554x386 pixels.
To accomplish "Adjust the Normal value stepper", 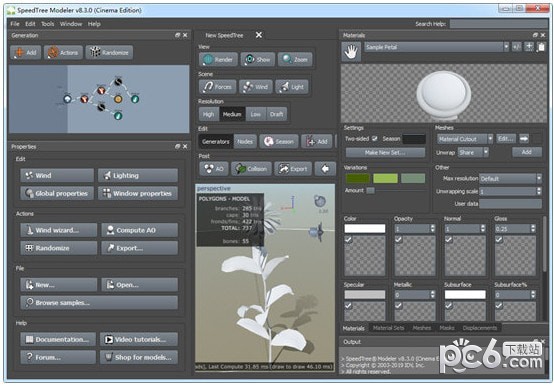I will (x=483, y=229).
